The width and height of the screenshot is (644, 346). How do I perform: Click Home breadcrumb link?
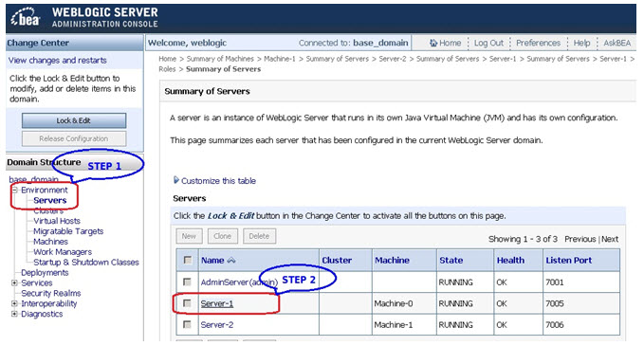(x=168, y=59)
